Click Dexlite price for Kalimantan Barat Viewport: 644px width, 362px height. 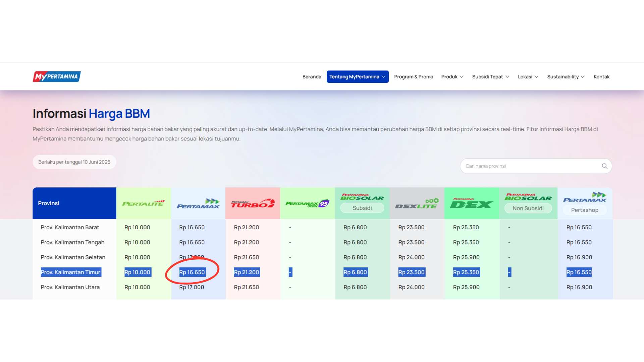(412, 227)
